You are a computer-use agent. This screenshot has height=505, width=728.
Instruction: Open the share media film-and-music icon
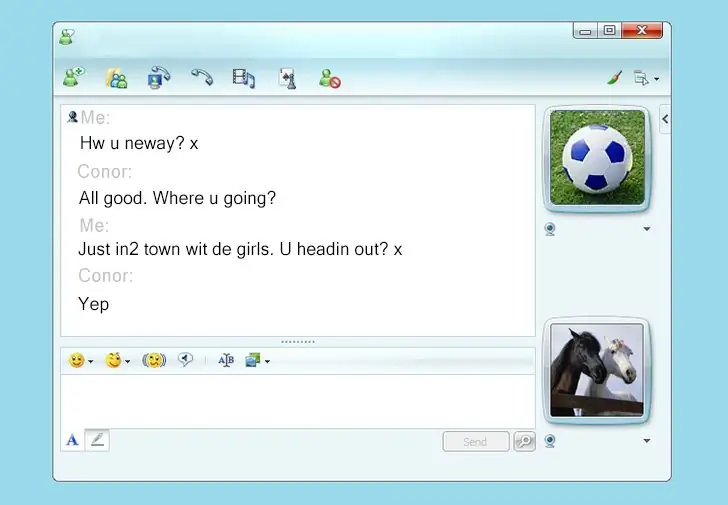point(244,78)
